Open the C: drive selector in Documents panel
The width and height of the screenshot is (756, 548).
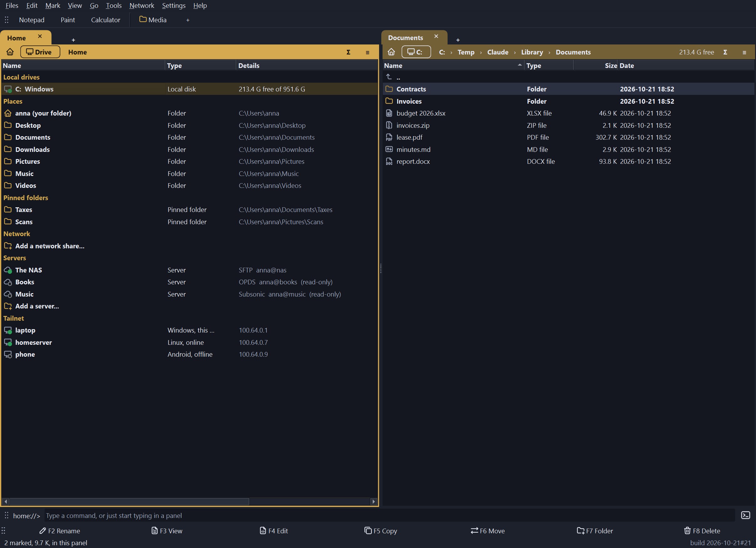(x=416, y=52)
